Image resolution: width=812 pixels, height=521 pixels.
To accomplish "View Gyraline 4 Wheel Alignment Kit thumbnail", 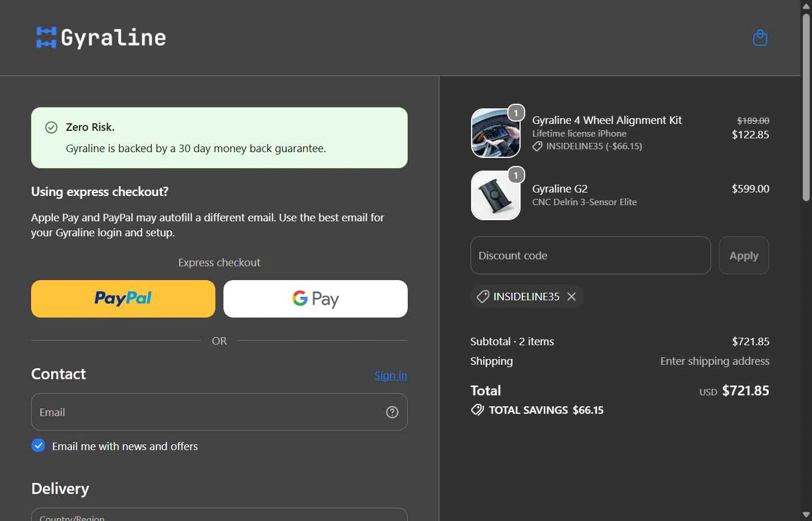I will click(x=496, y=133).
